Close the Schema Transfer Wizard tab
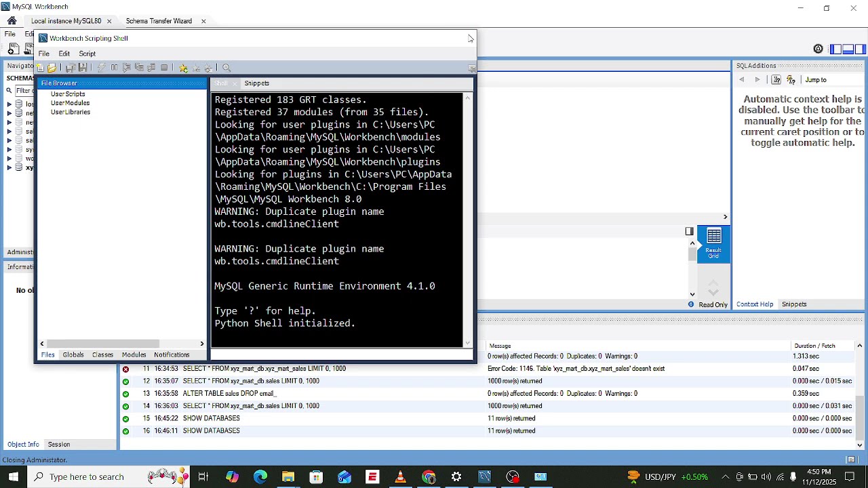 tap(203, 21)
